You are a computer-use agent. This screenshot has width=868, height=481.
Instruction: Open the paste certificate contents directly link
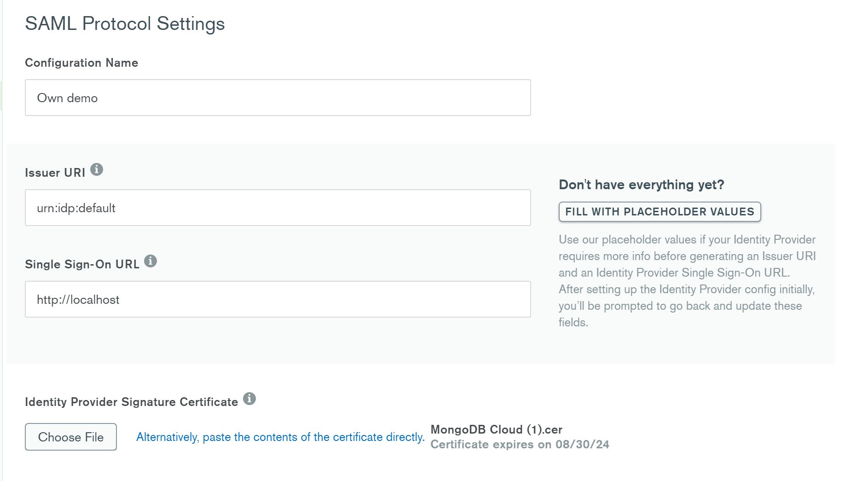click(x=280, y=437)
